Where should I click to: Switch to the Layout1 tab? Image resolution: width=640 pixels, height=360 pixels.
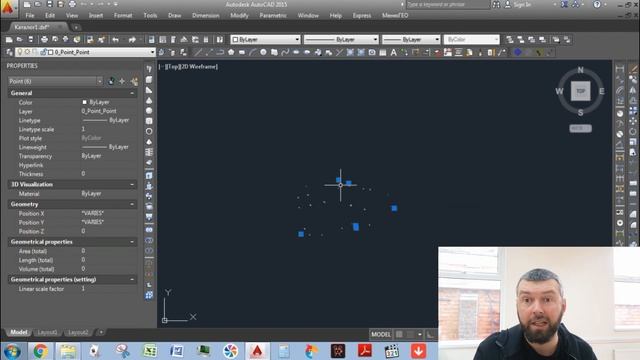(x=47, y=333)
